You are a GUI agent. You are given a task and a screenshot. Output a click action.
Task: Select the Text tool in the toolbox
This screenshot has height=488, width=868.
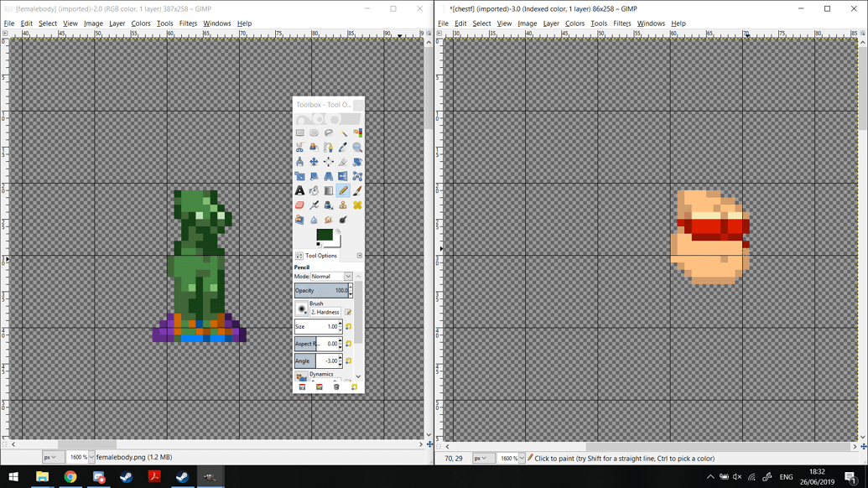(299, 190)
